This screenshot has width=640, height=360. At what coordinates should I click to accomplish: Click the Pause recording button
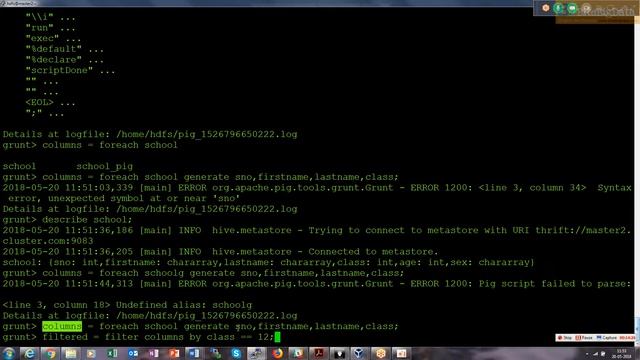[x=584, y=338]
